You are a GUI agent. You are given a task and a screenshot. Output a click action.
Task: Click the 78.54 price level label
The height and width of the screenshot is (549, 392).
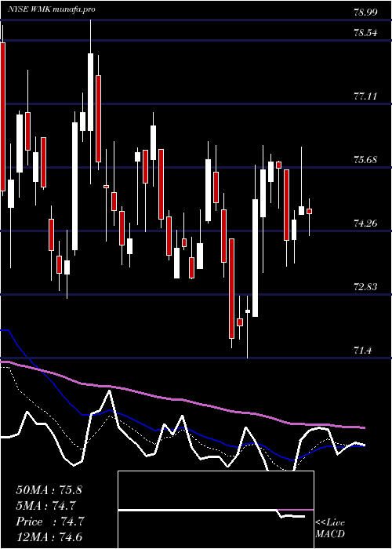365,33
